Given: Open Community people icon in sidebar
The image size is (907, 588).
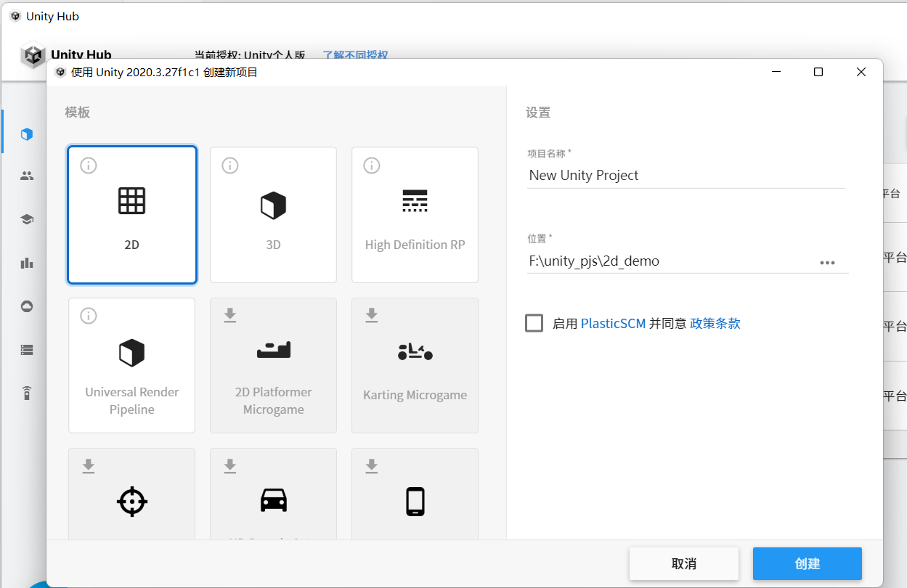Looking at the screenshot, I should pos(27,176).
